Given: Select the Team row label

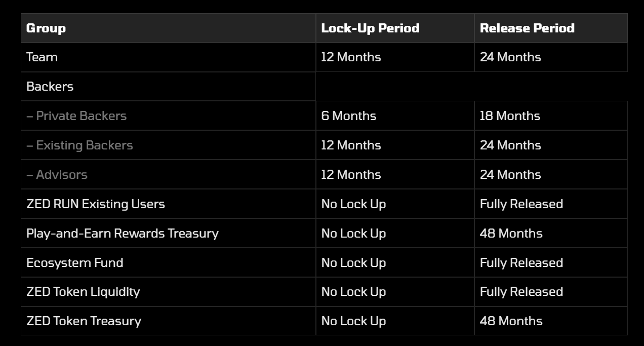Looking at the screenshot, I should tap(42, 57).
